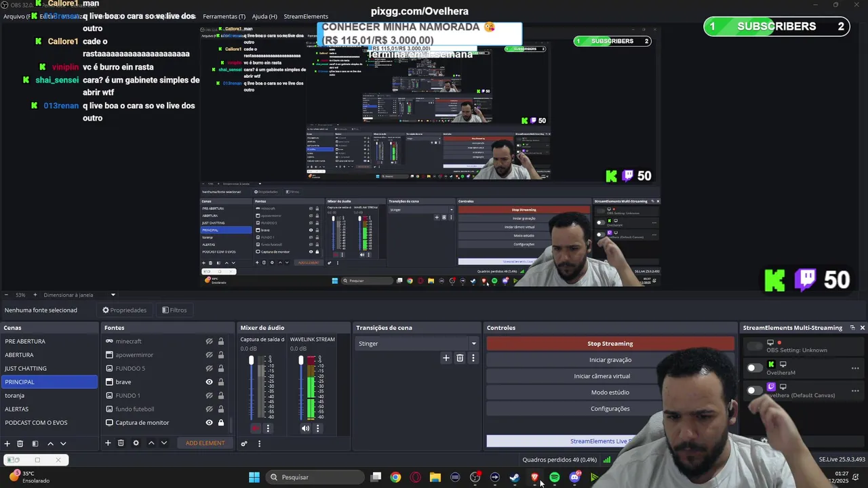Click the Stop Streaming button

[610, 344]
